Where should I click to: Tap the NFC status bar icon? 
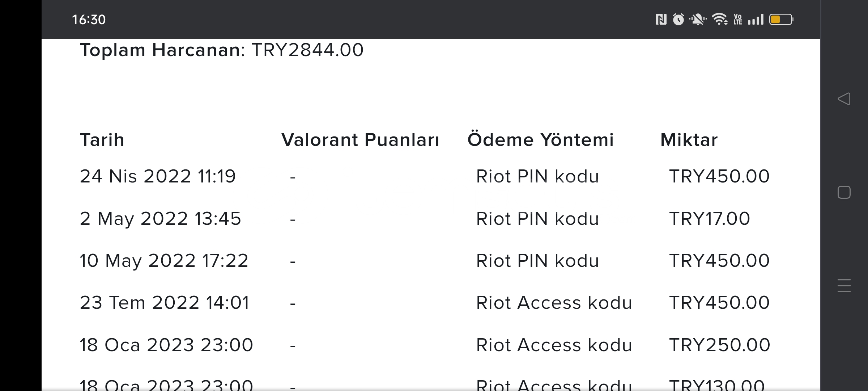(661, 19)
